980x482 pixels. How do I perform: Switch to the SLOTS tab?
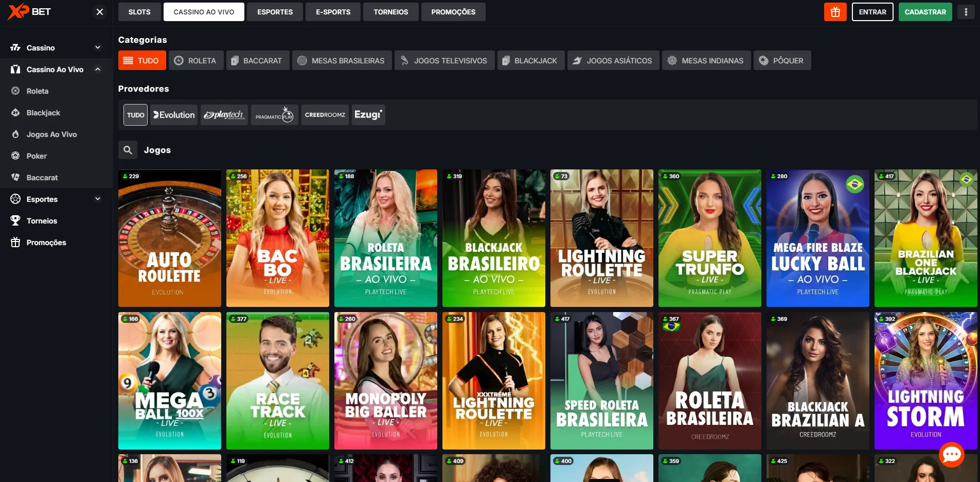(139, 12)
